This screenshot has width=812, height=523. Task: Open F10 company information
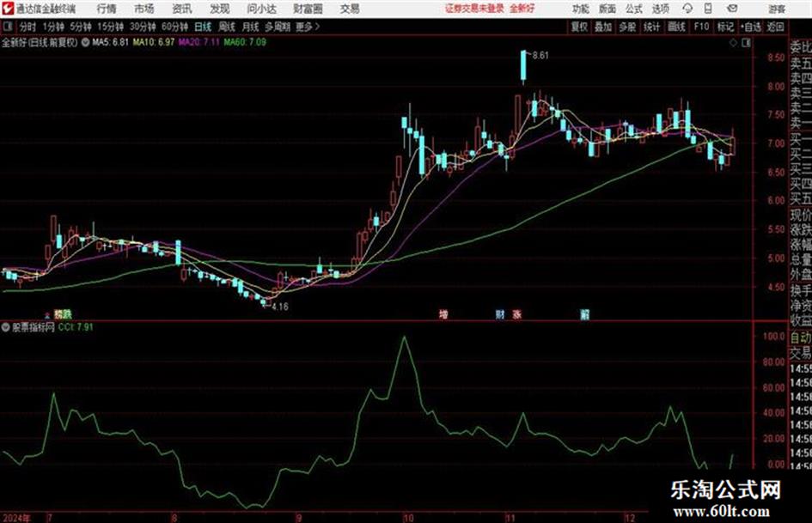pos(701,27)
